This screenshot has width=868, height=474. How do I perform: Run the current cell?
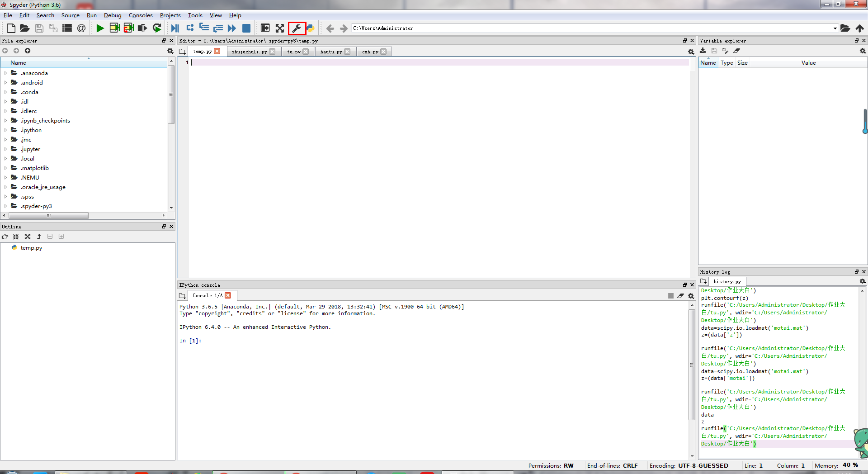pos(114,28)
